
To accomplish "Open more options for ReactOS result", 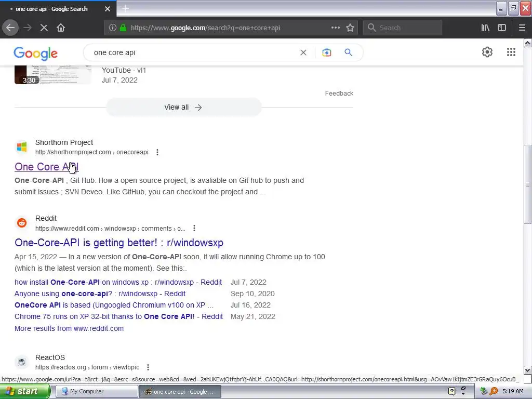I will tap(148, 367).
